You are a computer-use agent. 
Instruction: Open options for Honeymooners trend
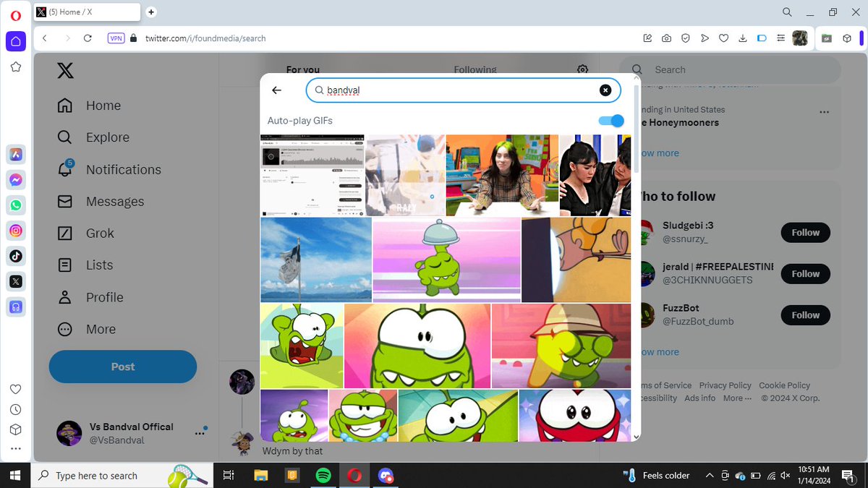[824, 112]
